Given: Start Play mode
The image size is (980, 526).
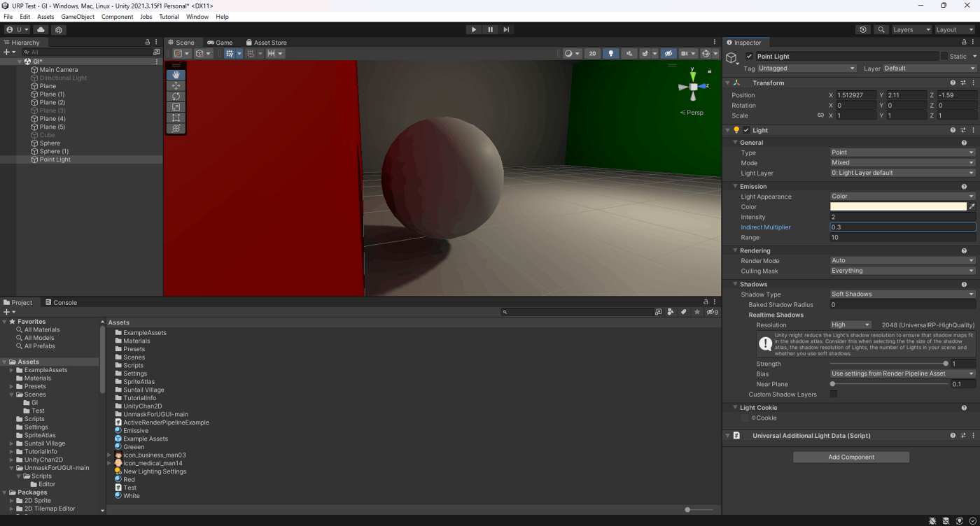Looking at the screenshot, I should coord(474,30).
